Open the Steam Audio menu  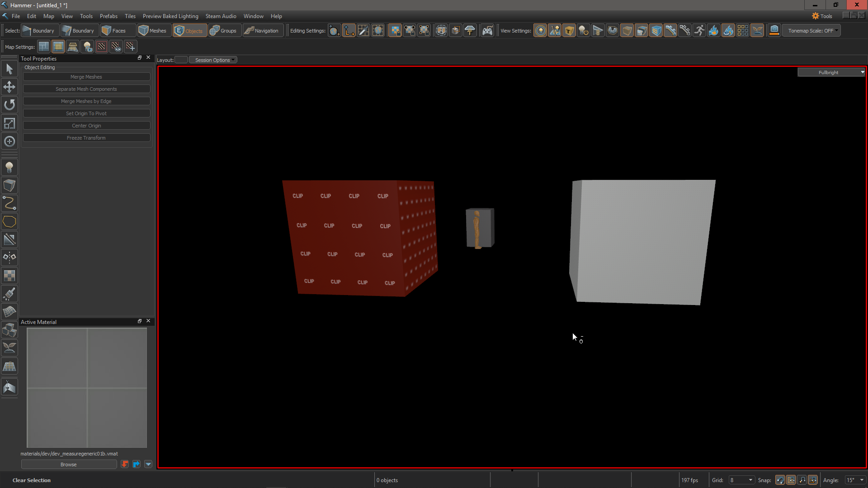(221, 16)
